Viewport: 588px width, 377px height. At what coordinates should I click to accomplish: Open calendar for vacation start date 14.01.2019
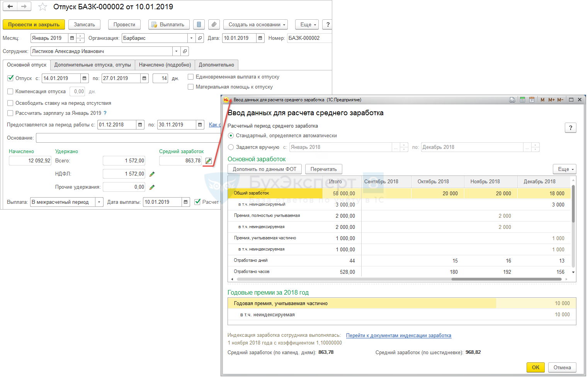point(85,78)
